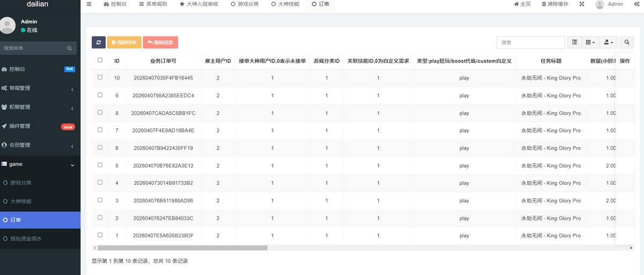Switch to the 大神技能 tab

click(x=285, y=4)
